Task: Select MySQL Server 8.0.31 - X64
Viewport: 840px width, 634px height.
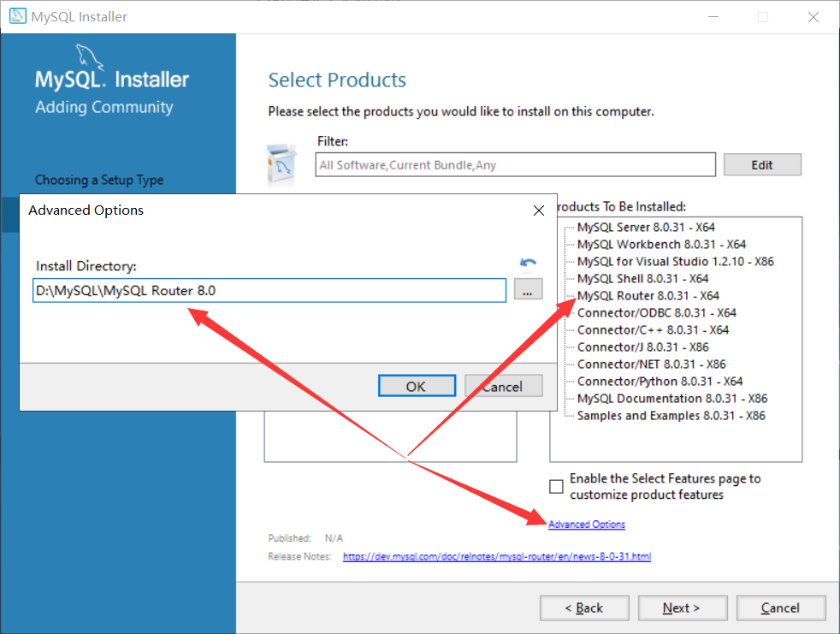Action: pyautogui.click(x=646, y=228)
